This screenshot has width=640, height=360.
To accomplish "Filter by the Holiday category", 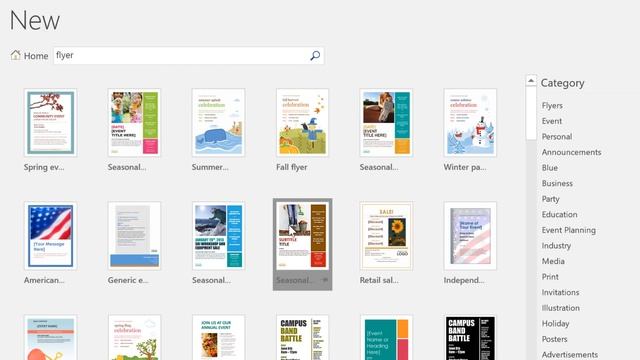I will (x=555, y=324).
